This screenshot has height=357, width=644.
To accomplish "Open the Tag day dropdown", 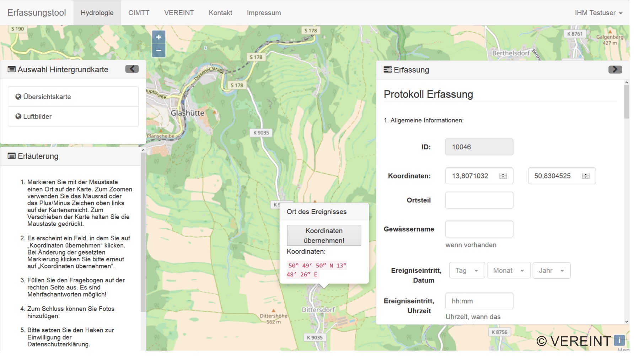I will (467, 271).
